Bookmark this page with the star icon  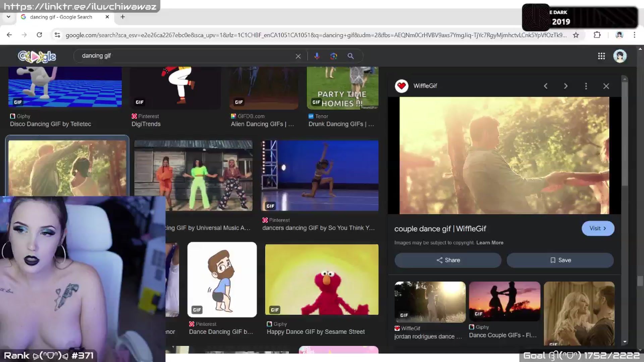[x=576, y=35]
